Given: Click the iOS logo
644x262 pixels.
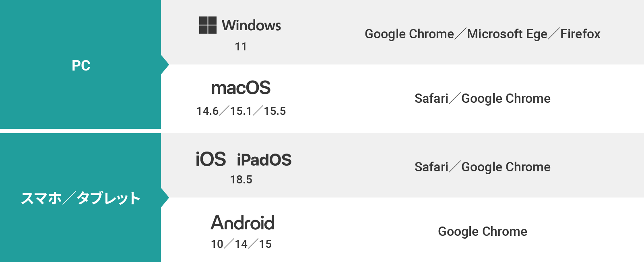Looking at the screenshot, I should pos(211,159).
